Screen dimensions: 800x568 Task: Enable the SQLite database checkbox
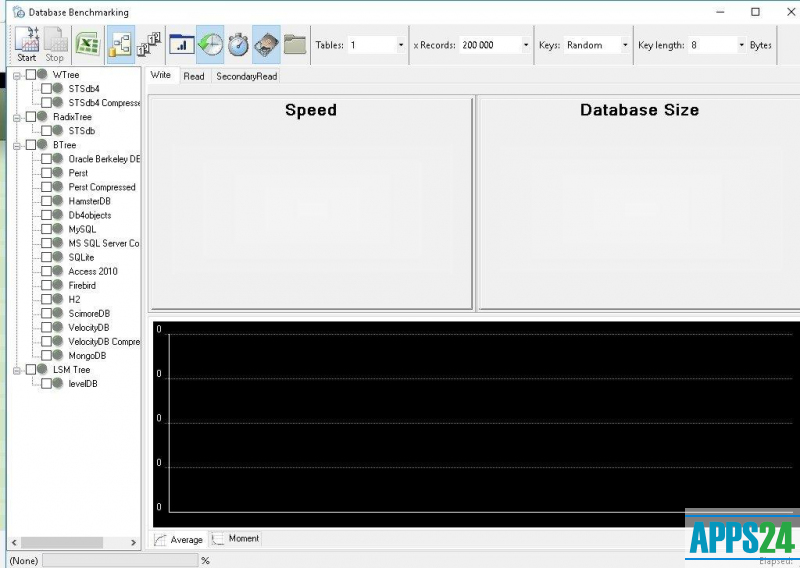pyautogui.click(x=46, y=257)
